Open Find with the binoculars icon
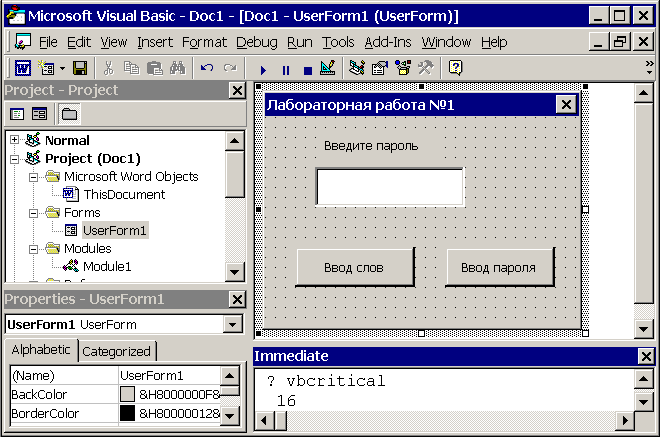 pyautogui.click(x=178, y=68)
